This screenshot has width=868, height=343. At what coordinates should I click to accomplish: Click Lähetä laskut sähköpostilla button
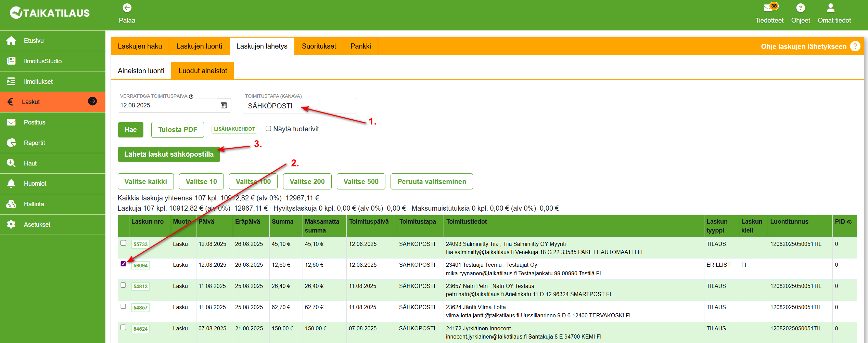pos(169,154)
